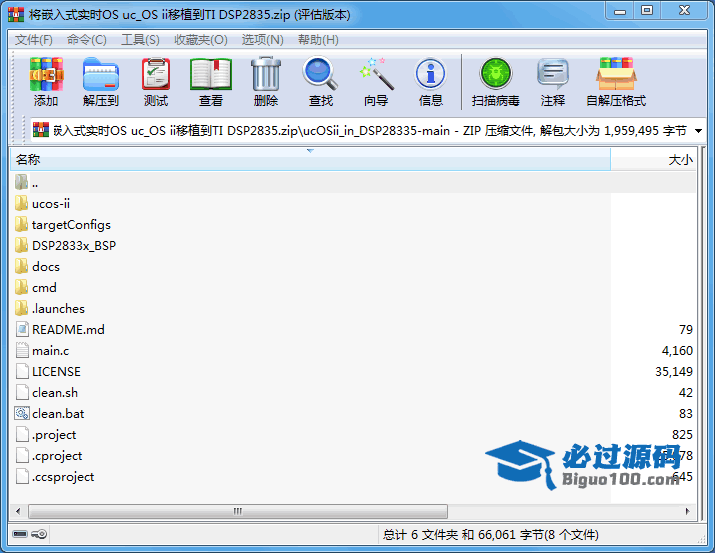Click the size value 825
This screenshot has height=553, width=715.
pyautogui.click(x=682, y=434)
